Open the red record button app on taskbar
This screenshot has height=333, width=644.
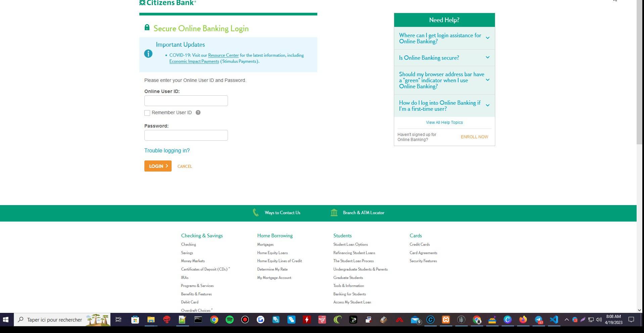click(245, 320)
